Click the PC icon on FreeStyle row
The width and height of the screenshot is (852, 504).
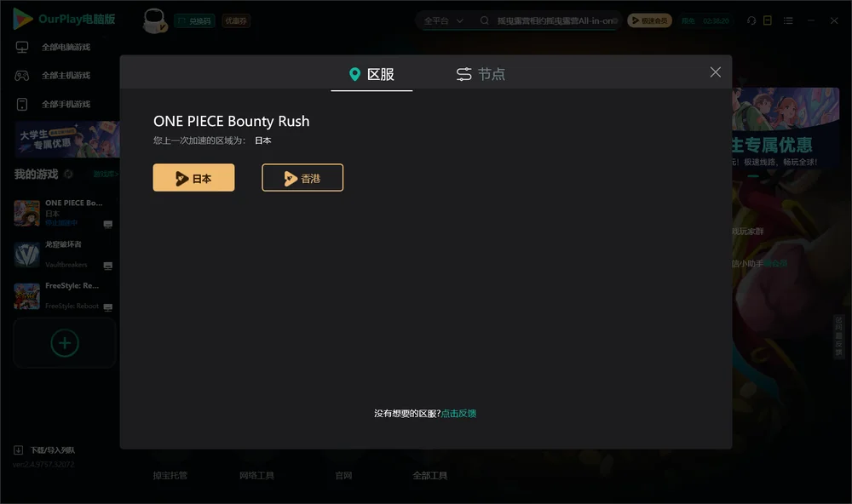tap(108, 307)
